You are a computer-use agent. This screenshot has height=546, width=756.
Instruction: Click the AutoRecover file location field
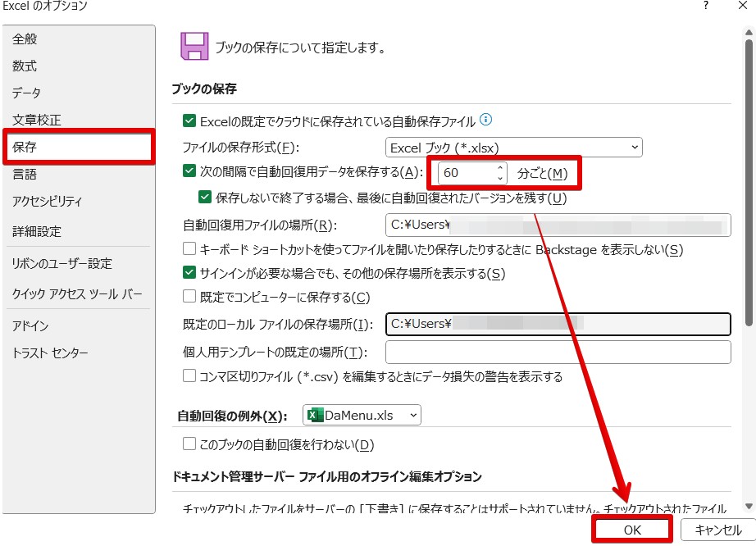pos(558,225)
